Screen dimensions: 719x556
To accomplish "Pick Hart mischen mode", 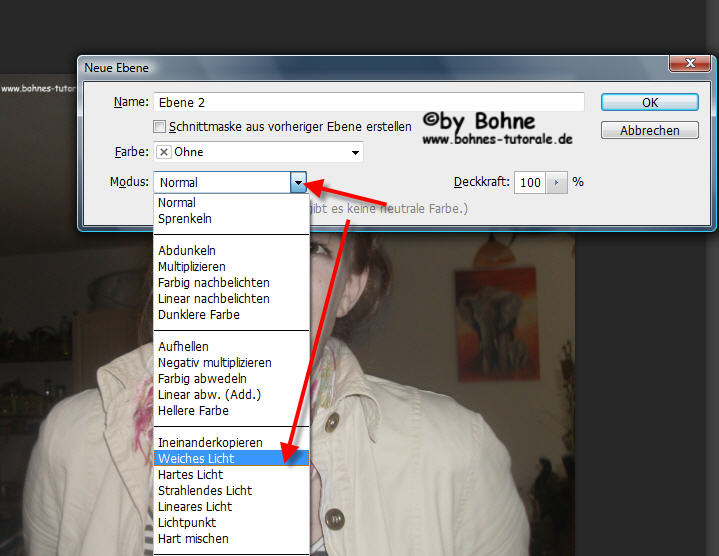I will click(193, 538).
